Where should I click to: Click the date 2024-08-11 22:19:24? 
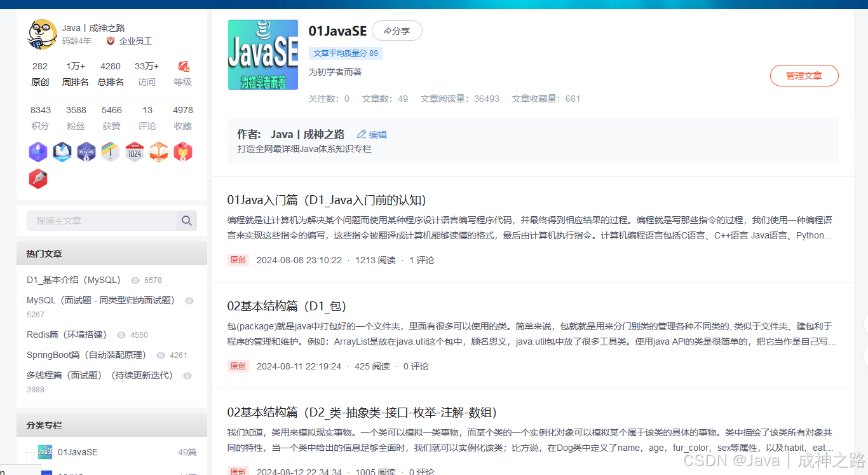(x=299, y=366)
